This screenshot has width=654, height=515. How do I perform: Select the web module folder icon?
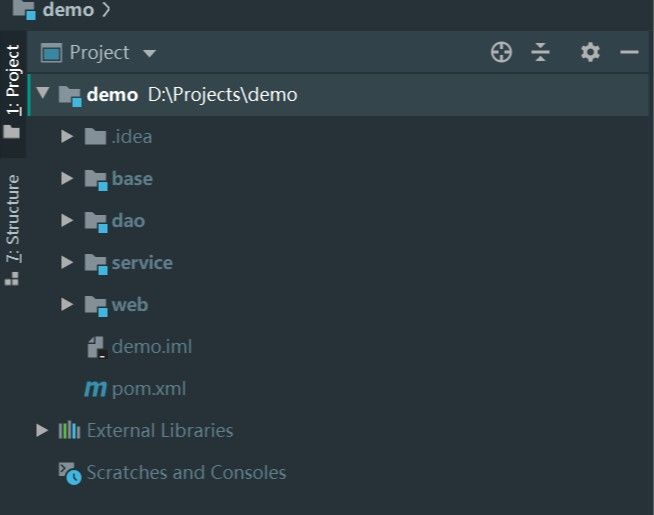pyautogui.click(x=96, y=306)
